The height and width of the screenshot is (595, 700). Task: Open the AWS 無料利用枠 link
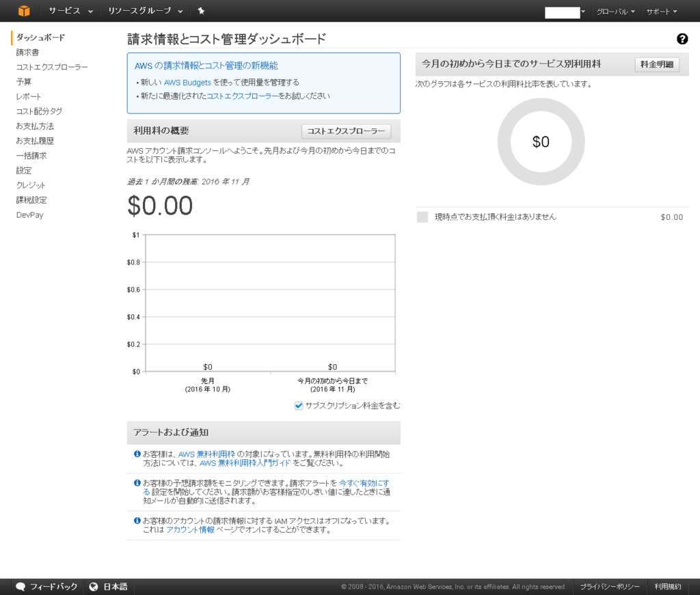[x=206, y=454]
